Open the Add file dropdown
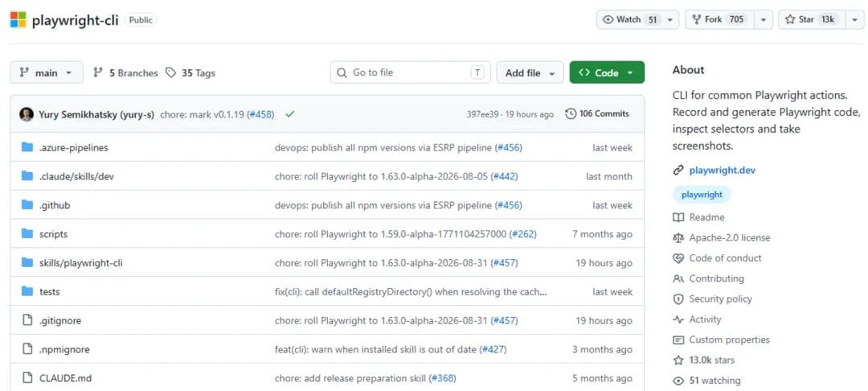Viewport: 868px width, 391px height. pyautogui.click(x=530, y=72)
